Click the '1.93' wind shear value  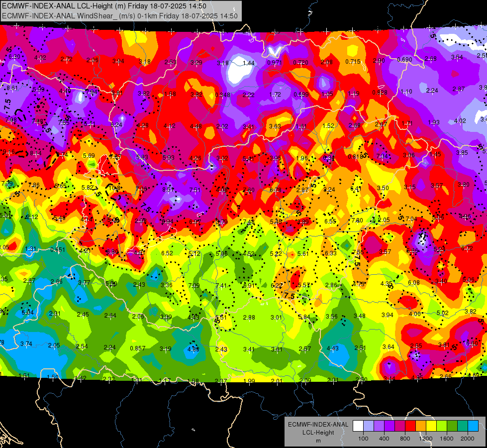click(434, 122)
